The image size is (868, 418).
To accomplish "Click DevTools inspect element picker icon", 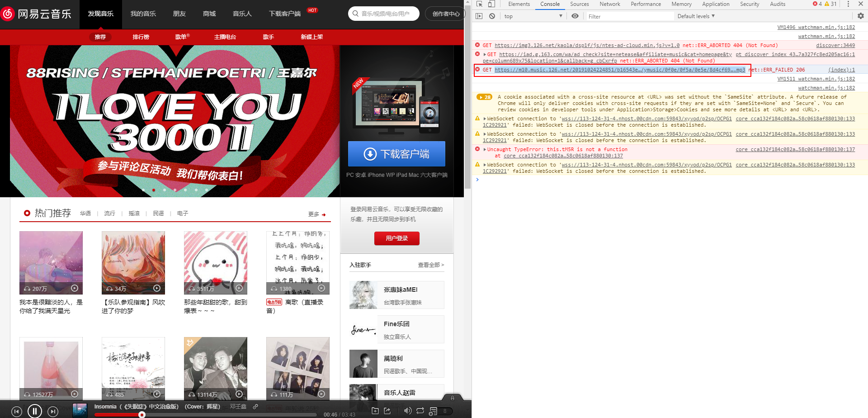I will [x=480, y=4].
